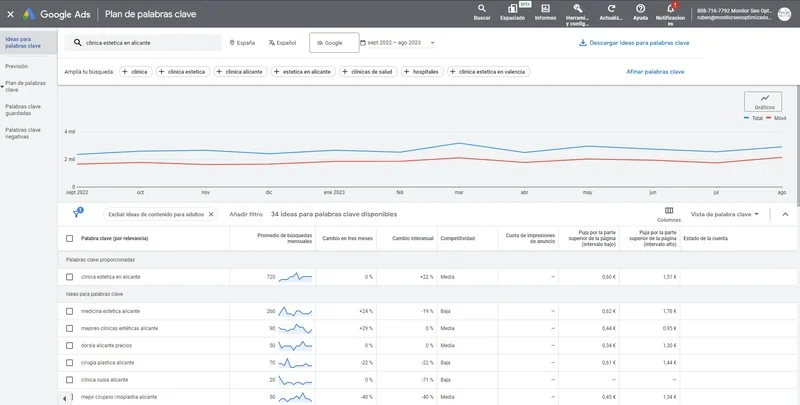Click the Actualizar refresh icon
The image size is (800, 405).
click(609, 9)
